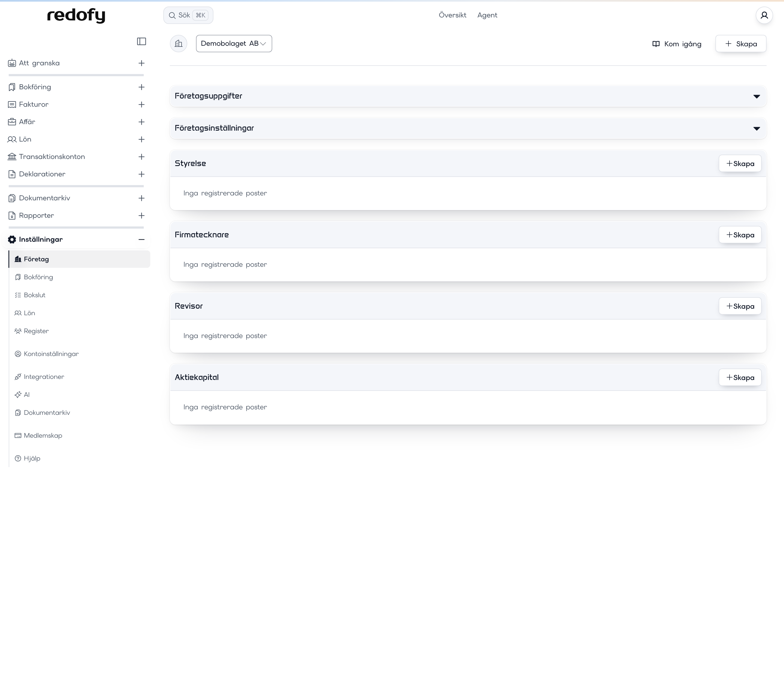Screen dimensions: 784x675
Task: Click the Register people icon
Action: click(18, 331)
